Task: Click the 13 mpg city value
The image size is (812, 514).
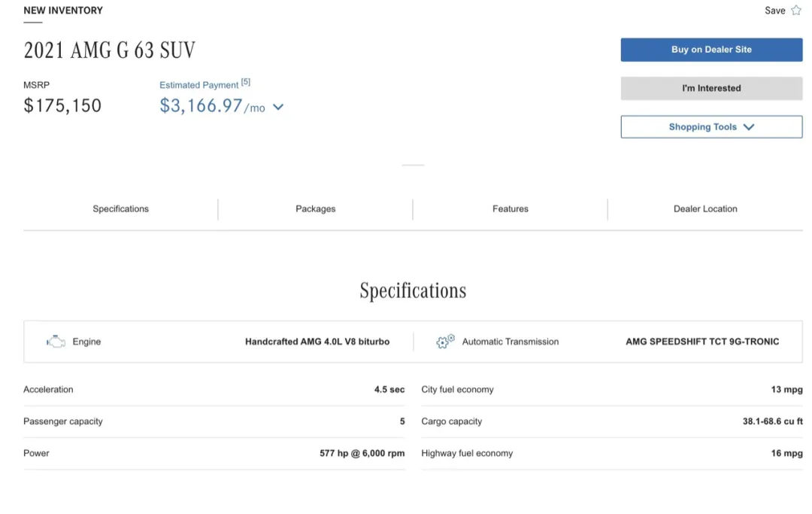Action: (x=786, y=390)
